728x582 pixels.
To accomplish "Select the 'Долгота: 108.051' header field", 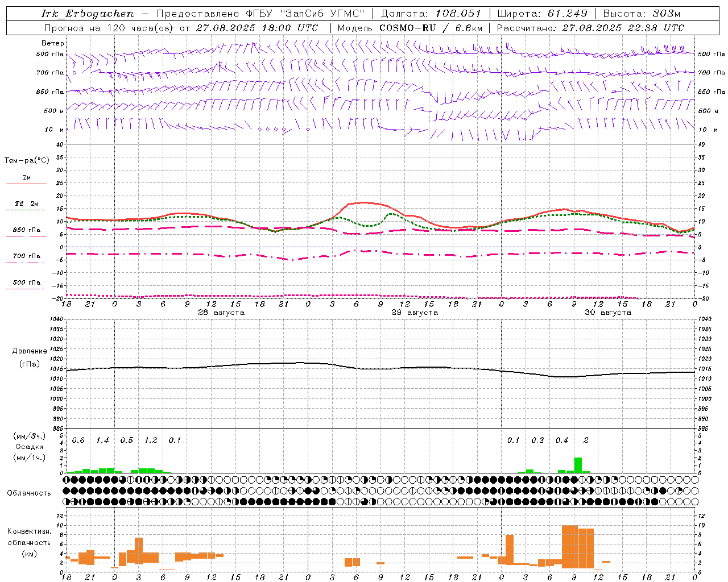I will point(431,14).
